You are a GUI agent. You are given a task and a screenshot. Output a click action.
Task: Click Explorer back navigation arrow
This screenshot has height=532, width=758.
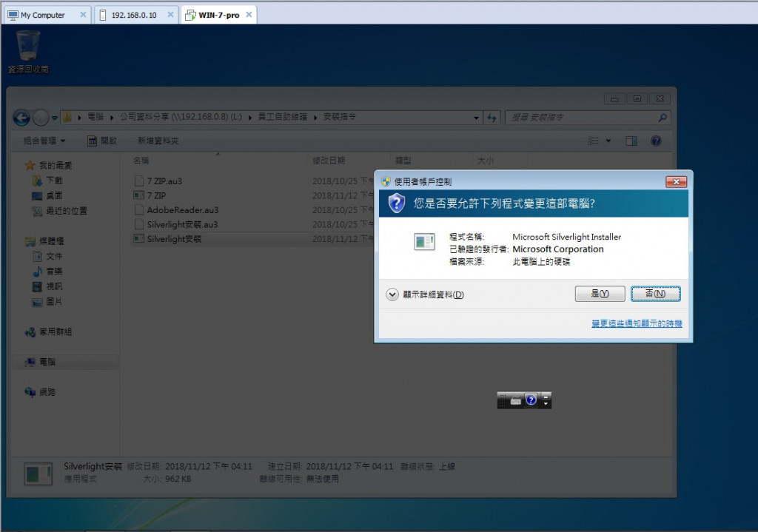pos(21,118)
